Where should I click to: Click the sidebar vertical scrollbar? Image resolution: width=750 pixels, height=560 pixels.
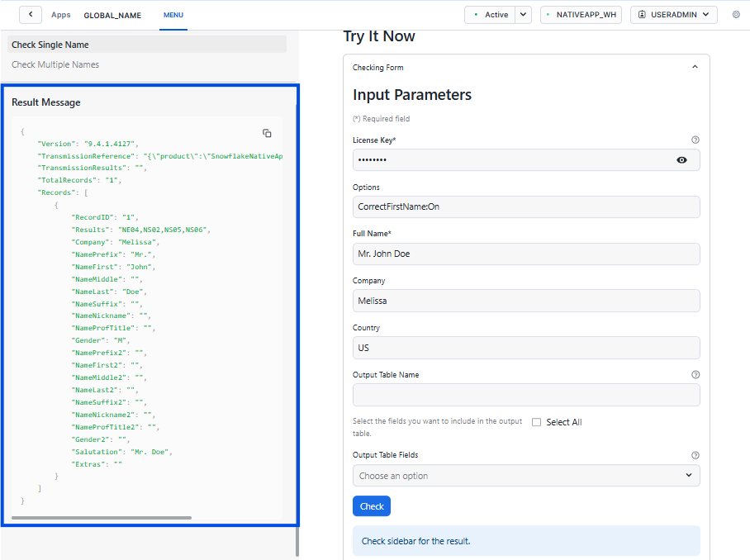pos(297,541)
